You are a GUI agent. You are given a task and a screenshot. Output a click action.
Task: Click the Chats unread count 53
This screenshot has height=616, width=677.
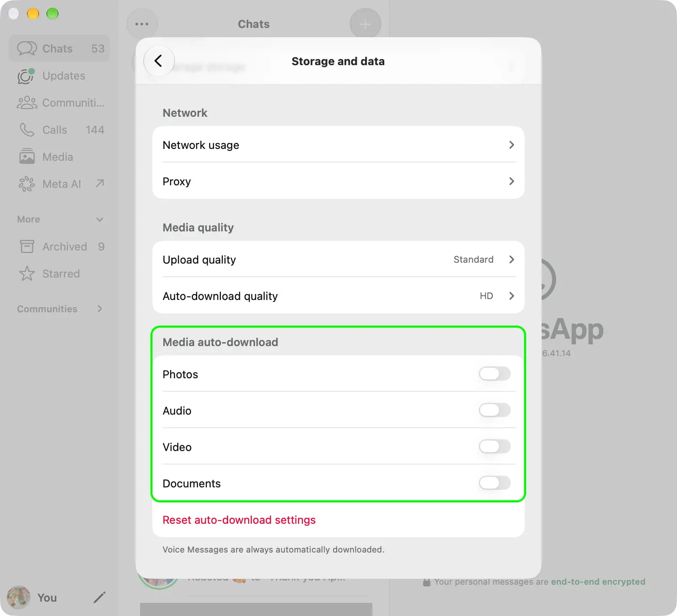pyautogui.click(x=98, y=49)
